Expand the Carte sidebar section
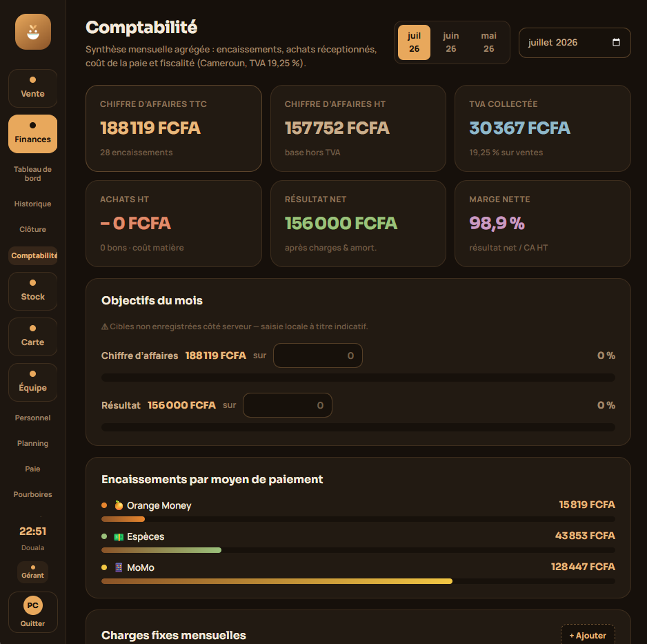This screenshot has width=647, height=644. [x=32, y=337]
